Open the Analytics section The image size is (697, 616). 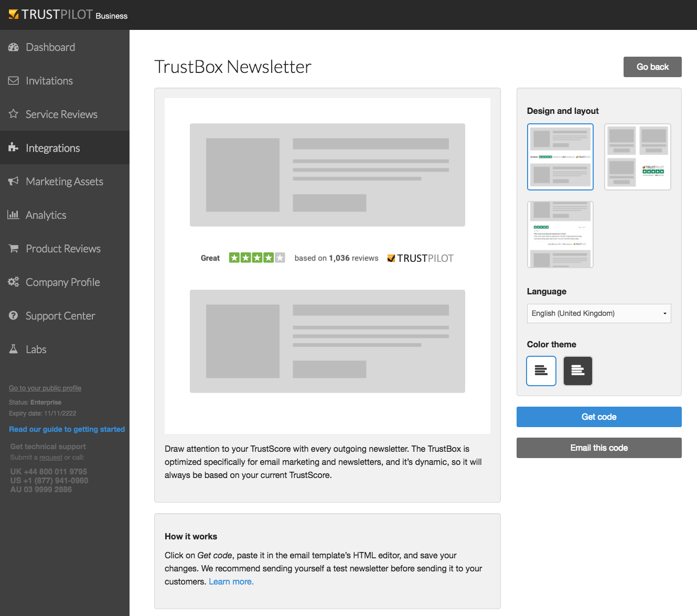point(65,215)
